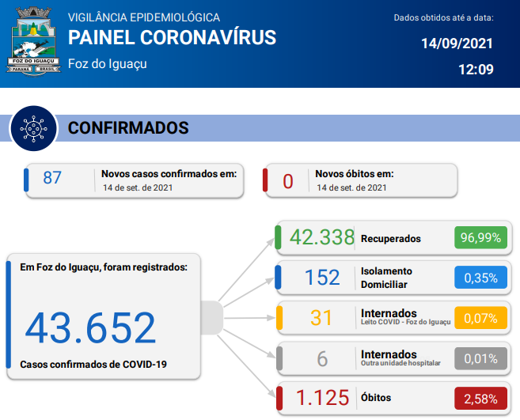
Task: Click the gray 0,01% badge
Action: [x=481, y=358]
